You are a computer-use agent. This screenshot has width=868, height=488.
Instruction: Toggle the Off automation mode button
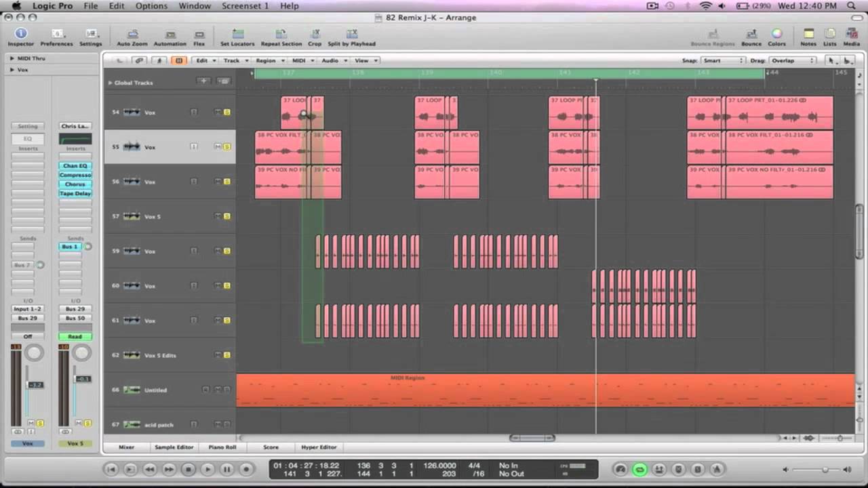click(28, 337)
